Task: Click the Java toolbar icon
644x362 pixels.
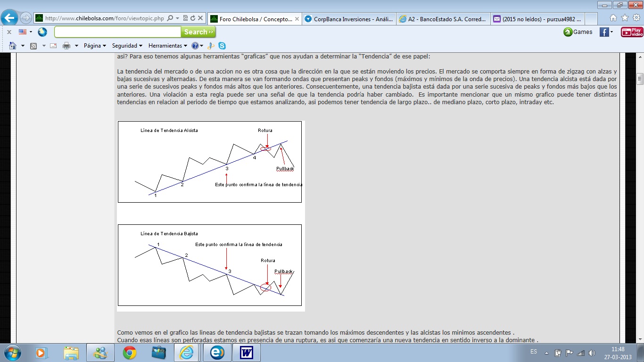Action: click(211, 46)
